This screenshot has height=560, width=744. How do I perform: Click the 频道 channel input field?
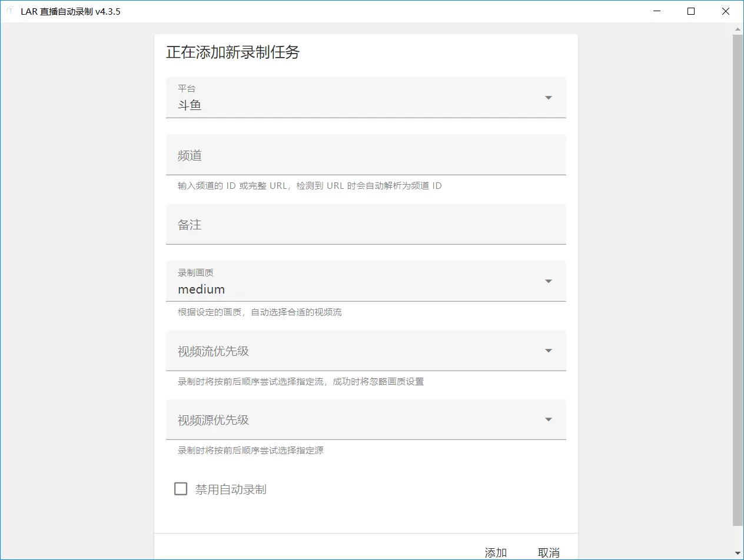click(365, 155)
